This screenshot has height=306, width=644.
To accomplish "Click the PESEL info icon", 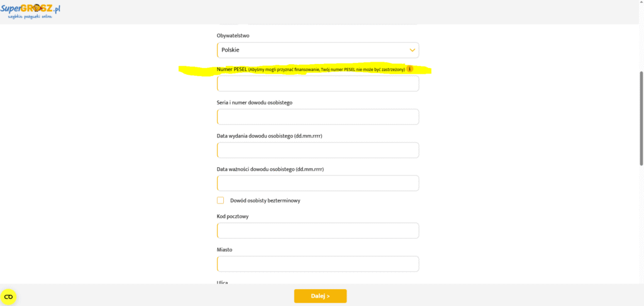I will point(409,68).
